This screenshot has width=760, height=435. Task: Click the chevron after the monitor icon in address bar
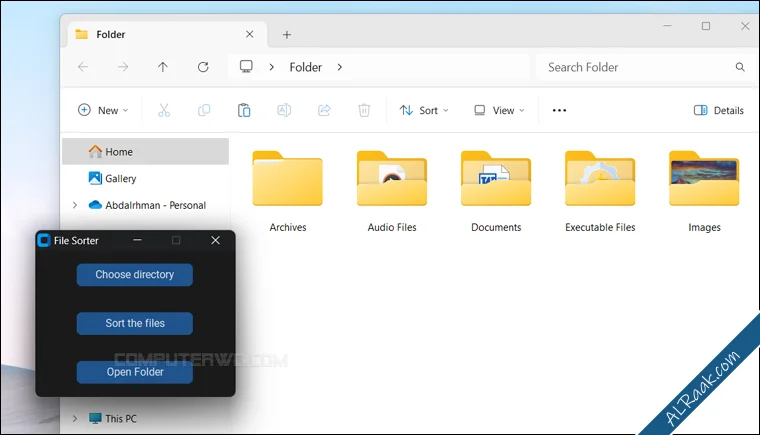[x=271, y=67]
